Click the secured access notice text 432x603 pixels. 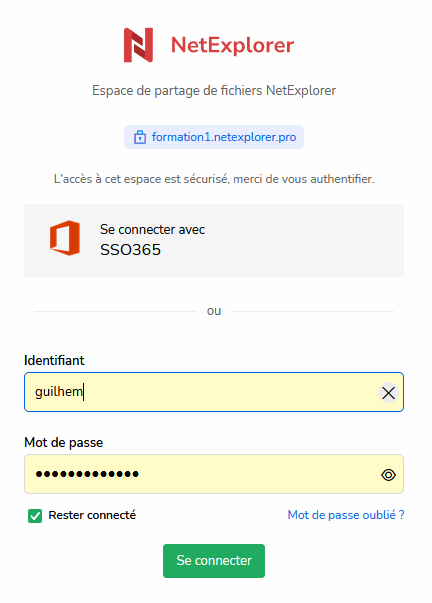[214, 179]
